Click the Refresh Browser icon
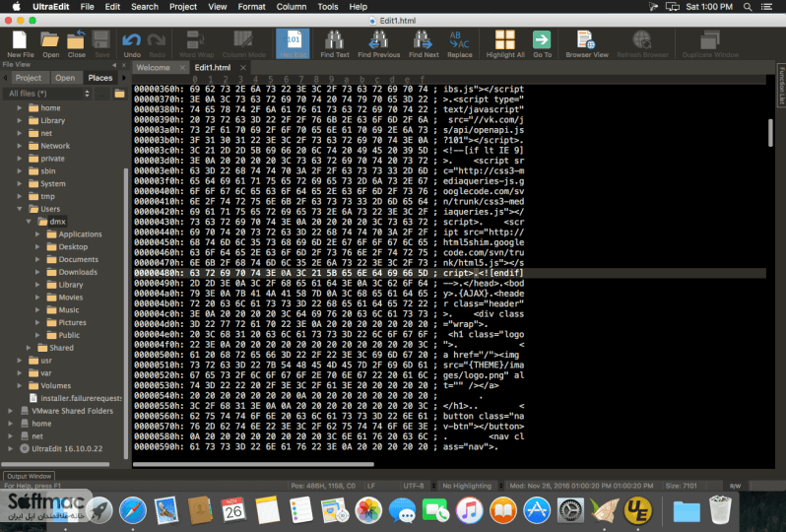786x532 pixels. [x=642, y=44]
